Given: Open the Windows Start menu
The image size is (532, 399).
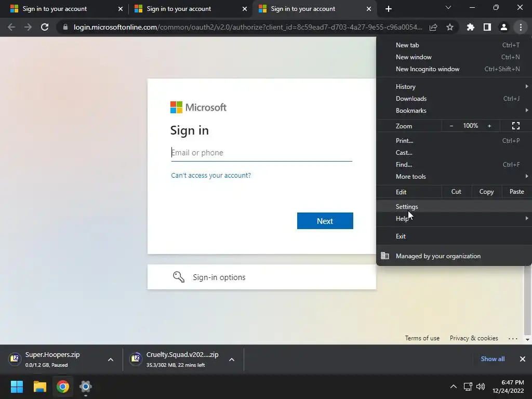Looking at the screenshot, I should coord(17,387).
